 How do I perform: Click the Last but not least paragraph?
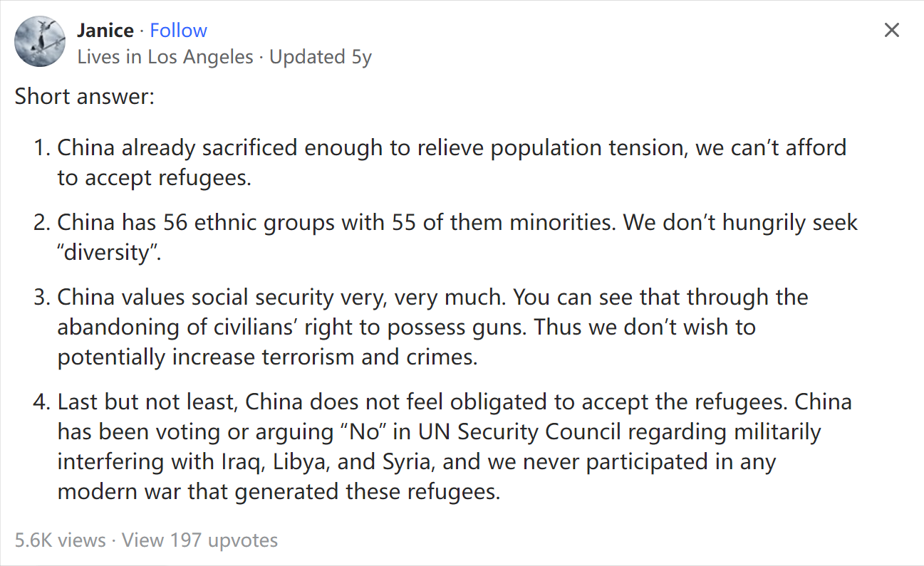tap(455, 446)
